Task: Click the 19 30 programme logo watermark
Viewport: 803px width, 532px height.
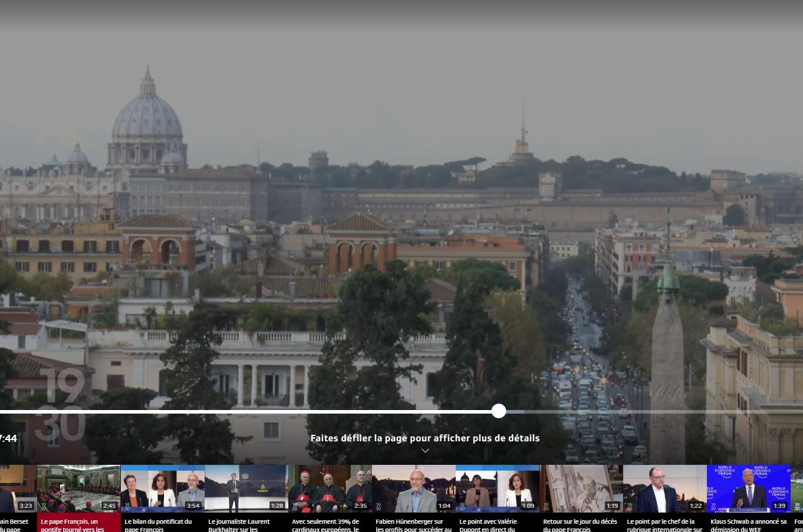Action: [61, 405]
